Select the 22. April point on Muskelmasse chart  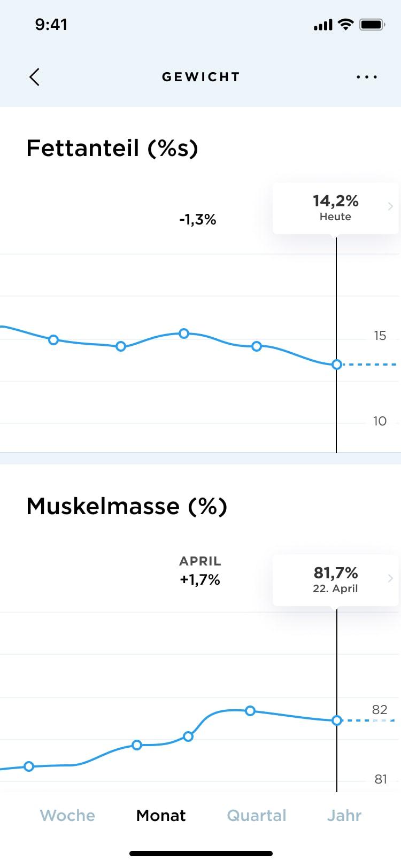pyautogui.click(x=336, y=720)
